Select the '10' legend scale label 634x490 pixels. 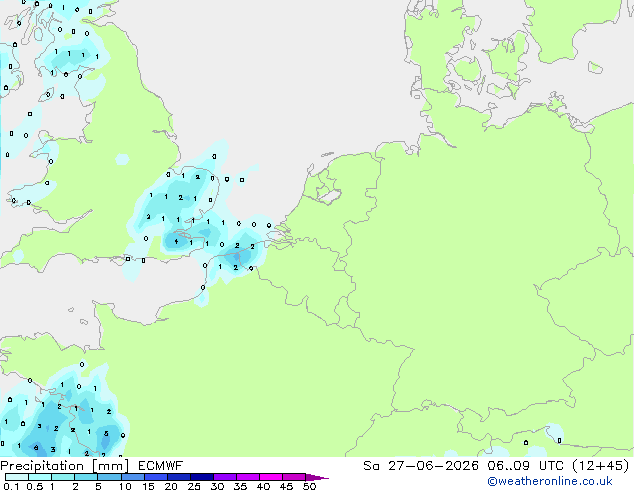[x=125, y=486]
